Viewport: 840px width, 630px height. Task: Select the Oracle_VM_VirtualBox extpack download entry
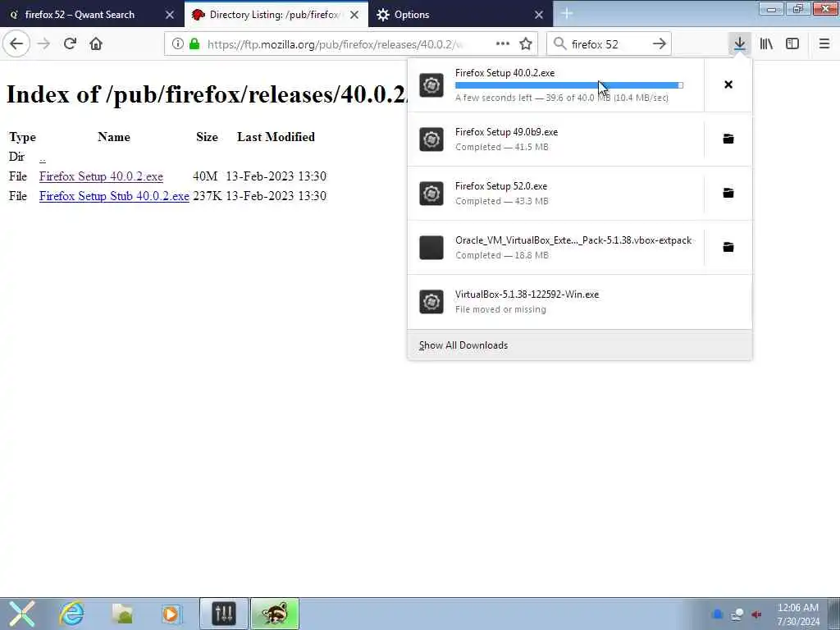point(555,248)
